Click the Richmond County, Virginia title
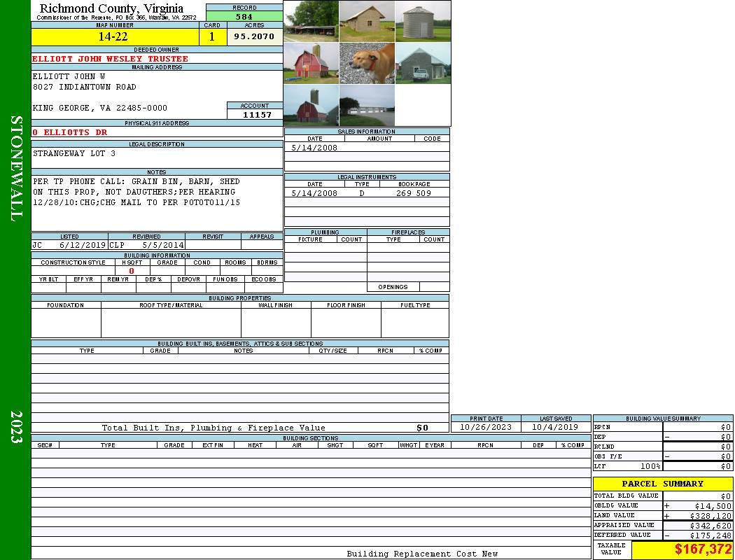The height and width of the screenshot is (560, 735). (111, 8)
